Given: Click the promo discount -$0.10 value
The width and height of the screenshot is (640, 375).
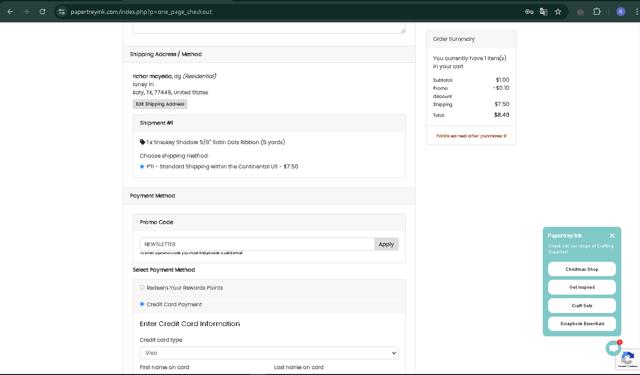Looking at the screenshot, I should 501,88.
